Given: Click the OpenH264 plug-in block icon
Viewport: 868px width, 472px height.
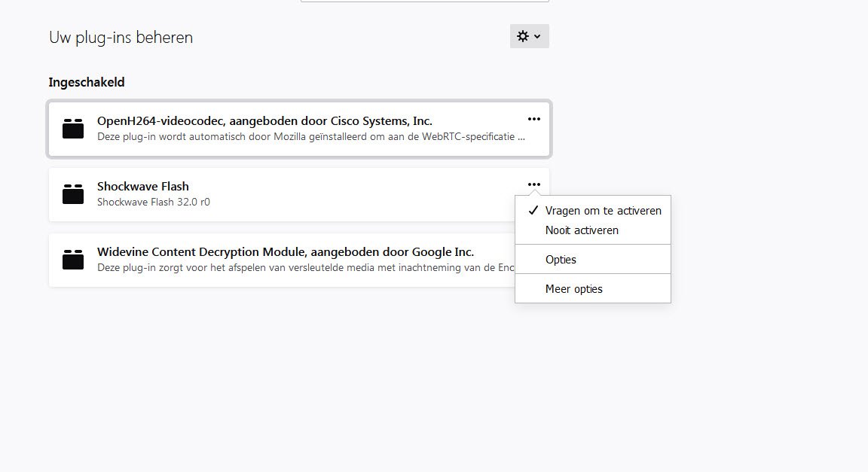Looking at the screenshot, I should 73,129.
